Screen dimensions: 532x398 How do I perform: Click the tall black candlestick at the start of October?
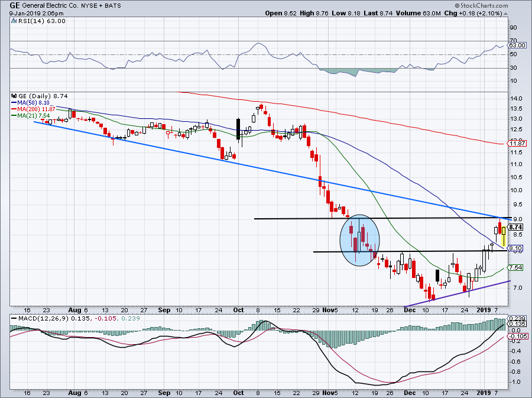[239, 129]
